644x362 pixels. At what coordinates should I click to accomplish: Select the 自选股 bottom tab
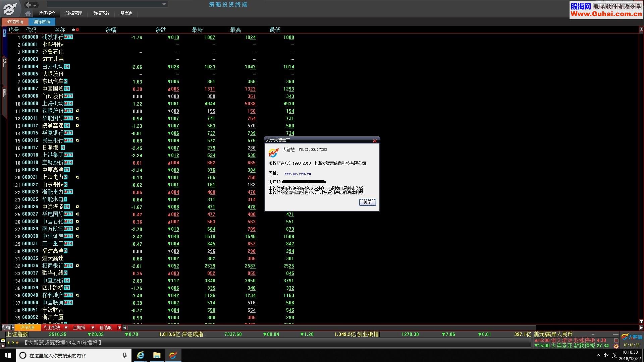106,327
